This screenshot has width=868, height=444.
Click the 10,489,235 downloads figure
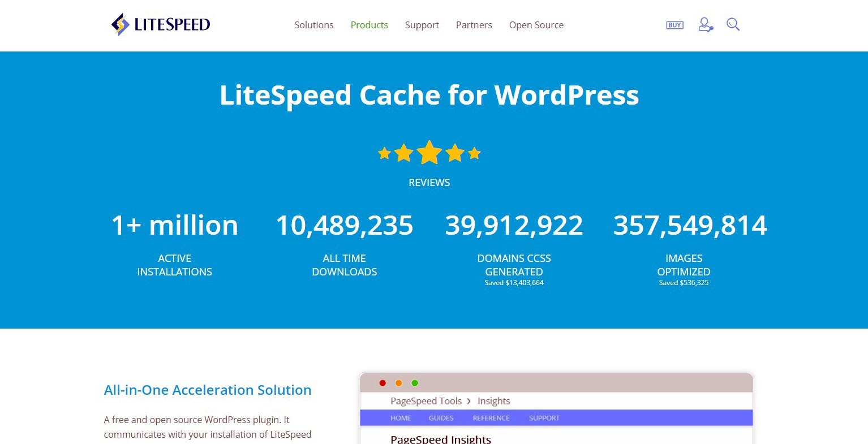pos(345,225)
